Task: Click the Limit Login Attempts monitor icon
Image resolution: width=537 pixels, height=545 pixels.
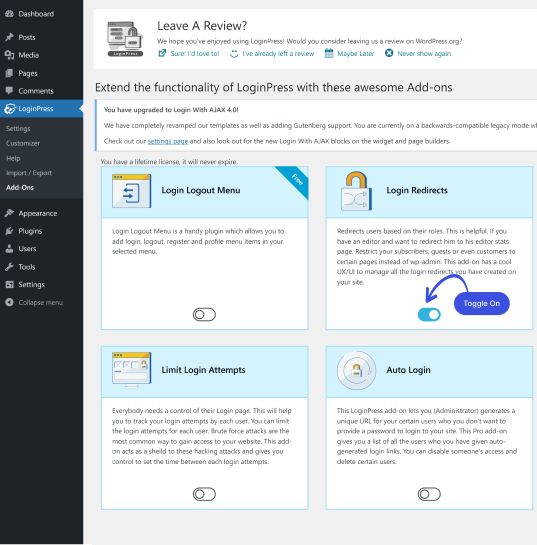Action: point(131,370)
